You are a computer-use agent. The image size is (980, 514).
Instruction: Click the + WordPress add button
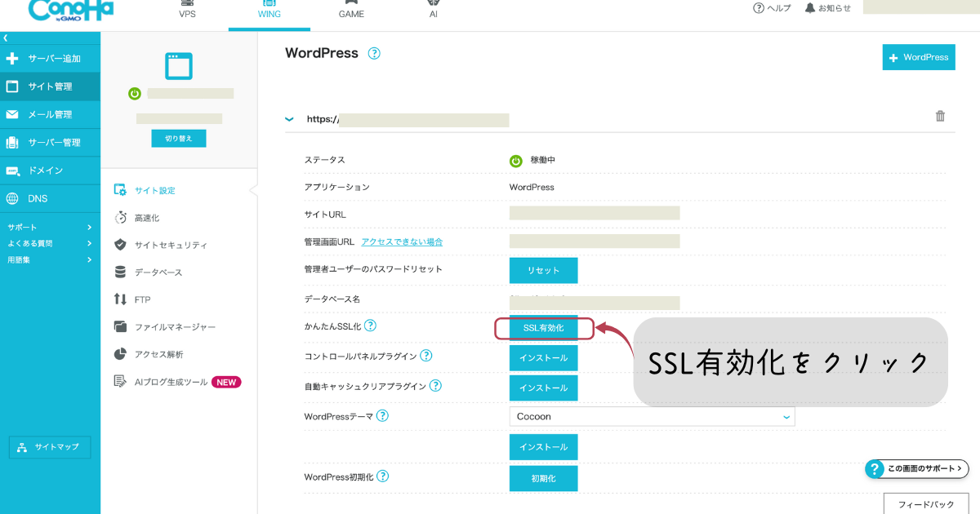[919, 57]
